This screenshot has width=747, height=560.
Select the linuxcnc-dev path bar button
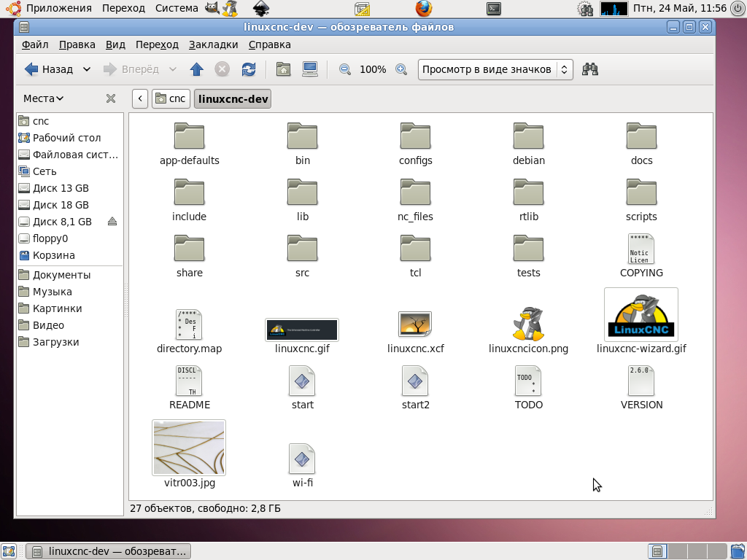[x=233, y=98]
